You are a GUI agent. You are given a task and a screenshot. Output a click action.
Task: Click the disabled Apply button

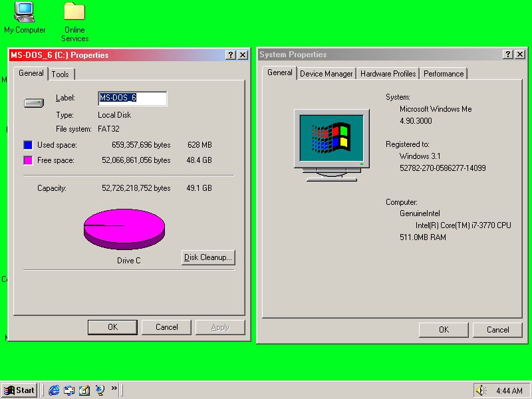click(x=220, y=327)
